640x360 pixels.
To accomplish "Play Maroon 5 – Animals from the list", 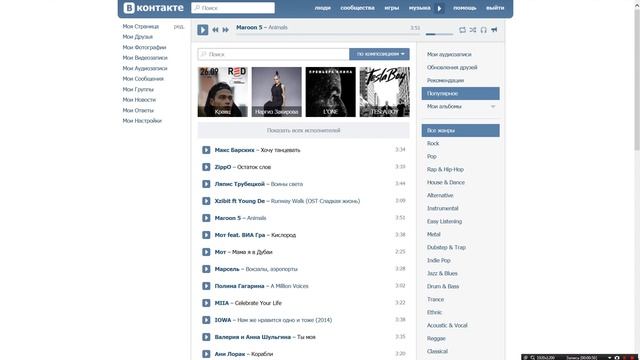I will coord(206,218).
